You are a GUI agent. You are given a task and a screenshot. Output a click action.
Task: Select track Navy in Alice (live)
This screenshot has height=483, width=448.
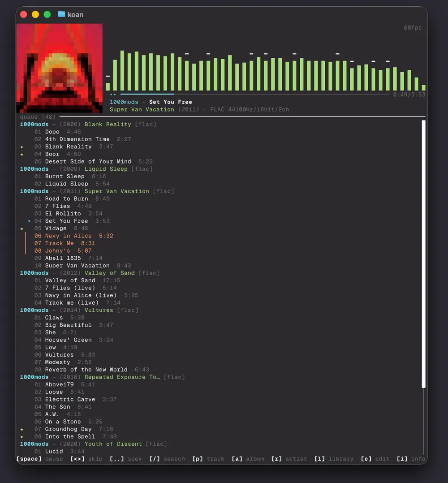(x=86, y=295)
